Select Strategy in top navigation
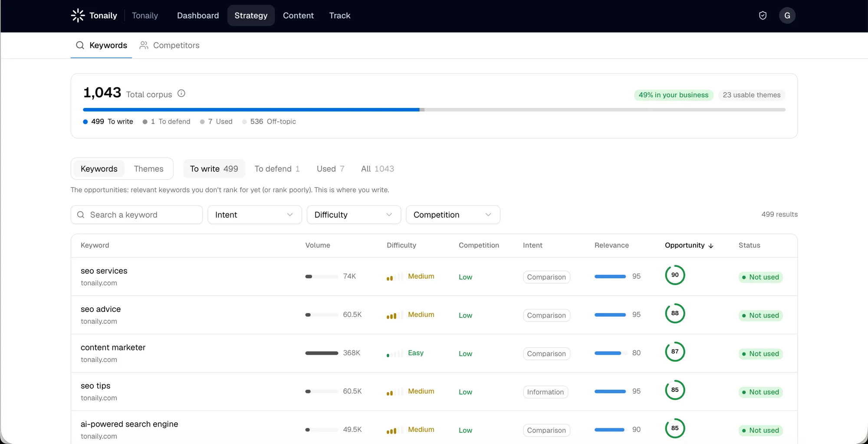The image size is (868, 444). pos(251,16)
